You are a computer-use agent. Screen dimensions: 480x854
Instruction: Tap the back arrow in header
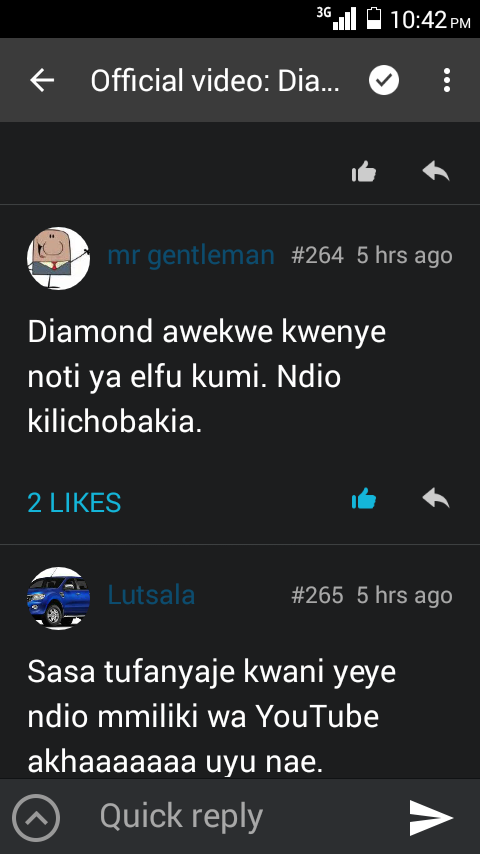click(42, 81)
